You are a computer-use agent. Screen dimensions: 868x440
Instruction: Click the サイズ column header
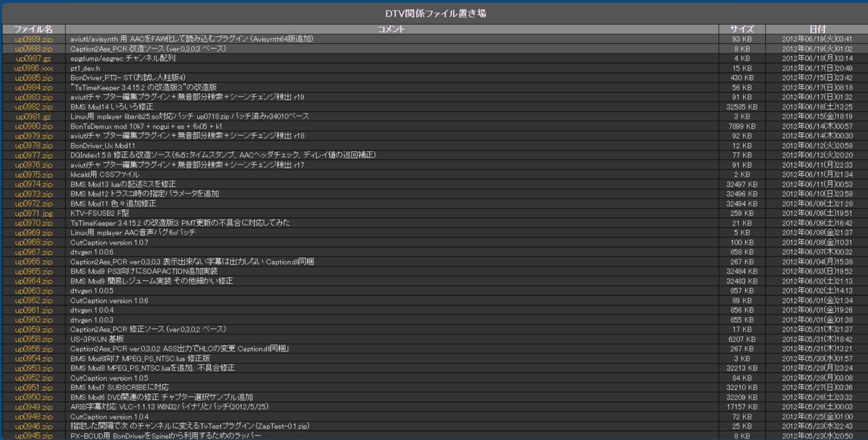pyautogui.click(x=742, y=29)
